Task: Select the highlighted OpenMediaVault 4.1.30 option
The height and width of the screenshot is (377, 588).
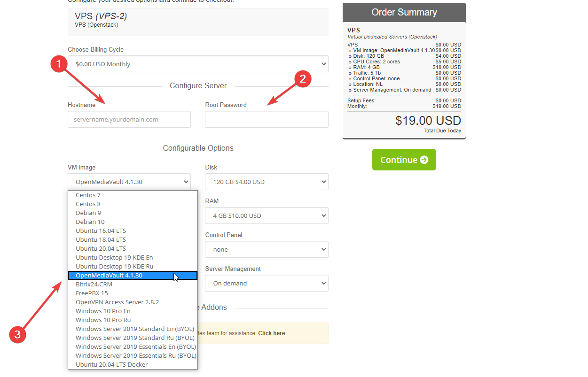Action: pyautogui.click(x=109, y=276)
